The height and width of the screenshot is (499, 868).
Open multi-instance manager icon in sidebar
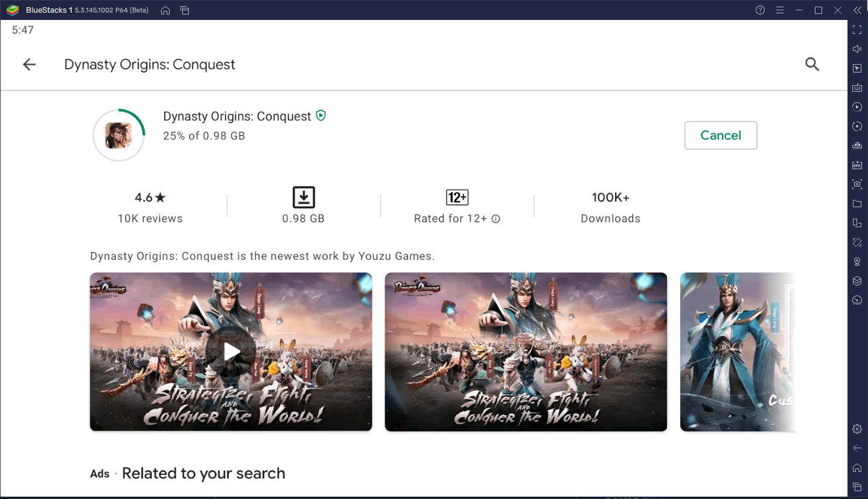[857, 223]
